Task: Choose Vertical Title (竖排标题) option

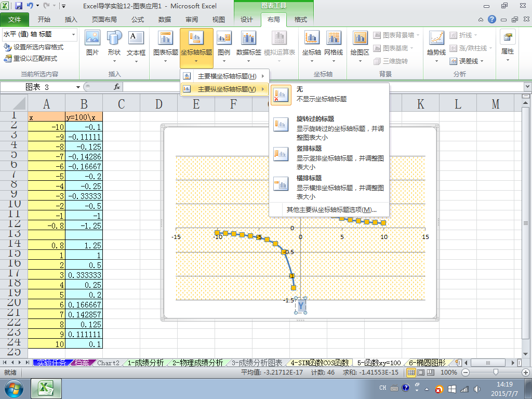Action: pyautogui.click(x=329, y=157)
